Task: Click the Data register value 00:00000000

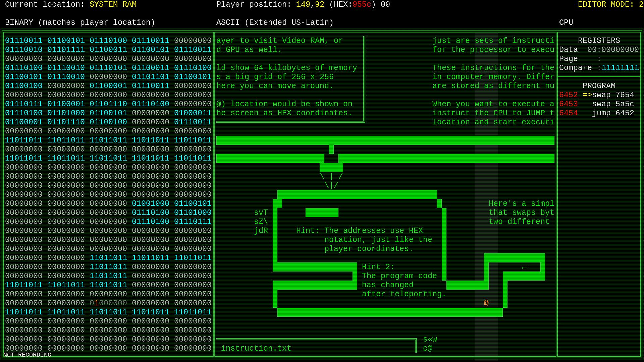Action: [613, 50]
